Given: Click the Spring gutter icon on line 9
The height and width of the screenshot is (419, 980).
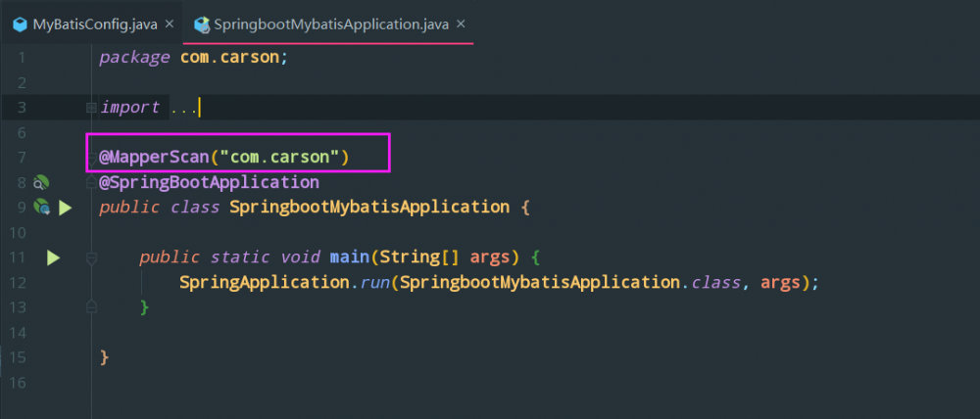Looking at the screenshot, I should coord(41,208).
